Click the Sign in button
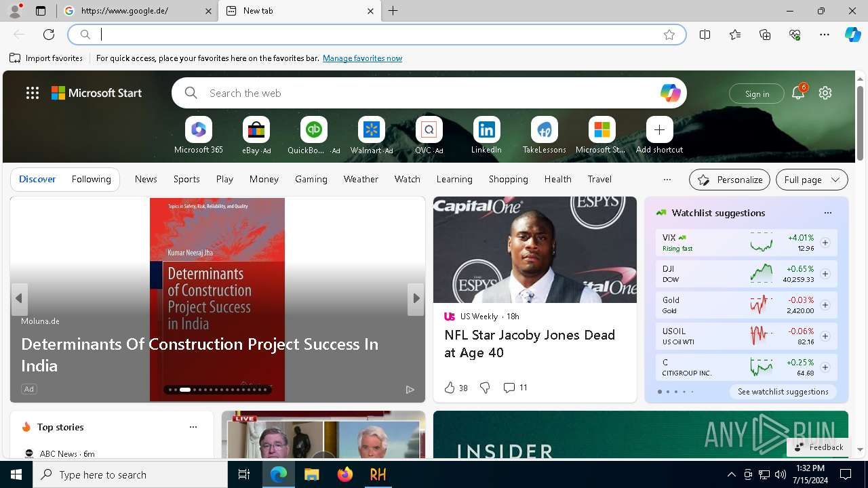 pos(757,94)
